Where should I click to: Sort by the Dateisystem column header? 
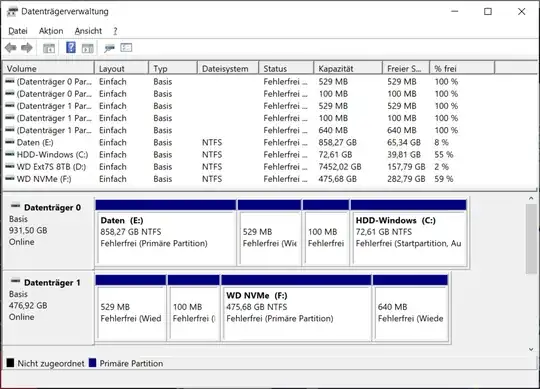(x=228, y=69)
